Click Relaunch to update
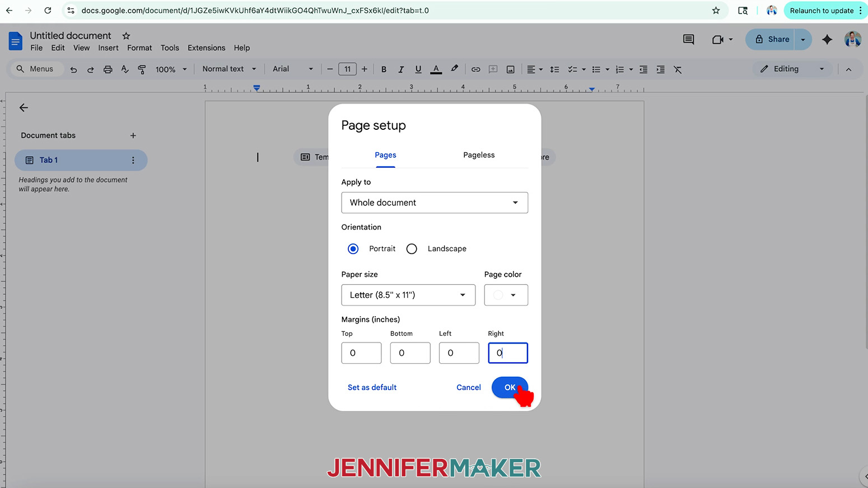The image size is (868, 488). click(822, 11)
